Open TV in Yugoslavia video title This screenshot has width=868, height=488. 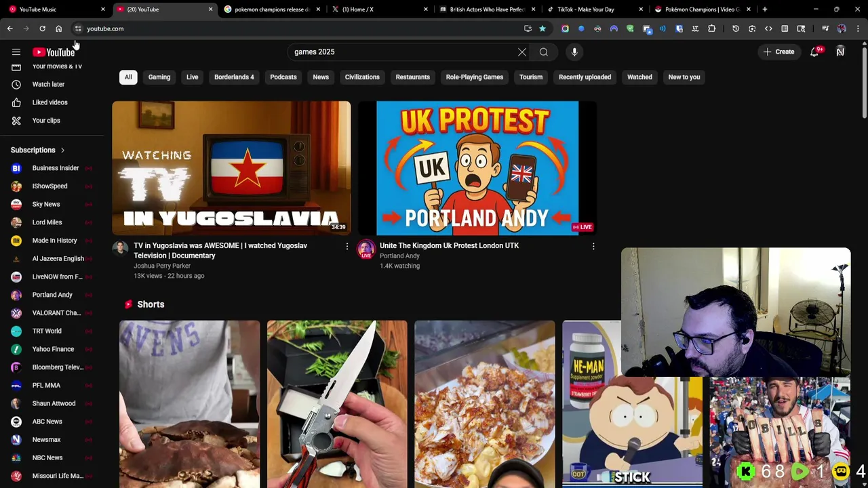point(220,251)
